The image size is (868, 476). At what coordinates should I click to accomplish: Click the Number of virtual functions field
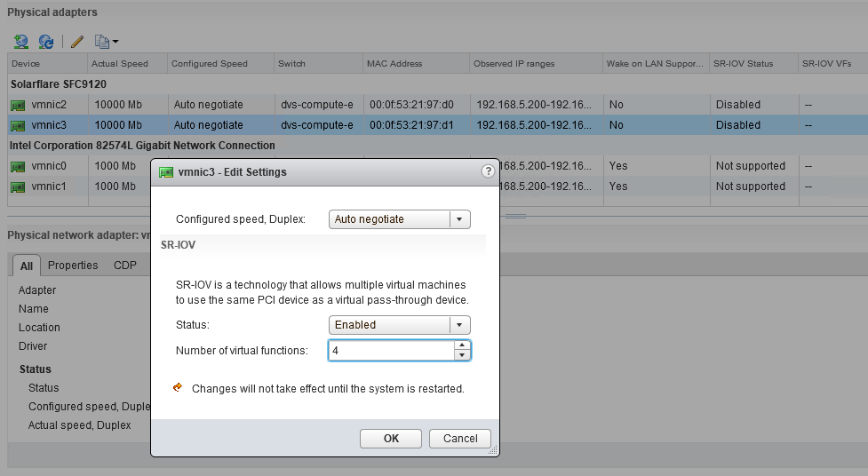(392, 351)
